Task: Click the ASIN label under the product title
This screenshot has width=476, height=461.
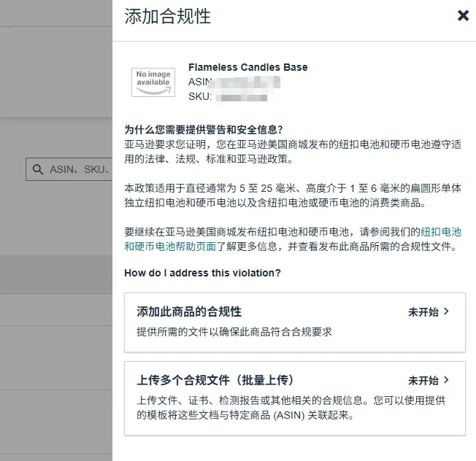Action: [200, 82]
